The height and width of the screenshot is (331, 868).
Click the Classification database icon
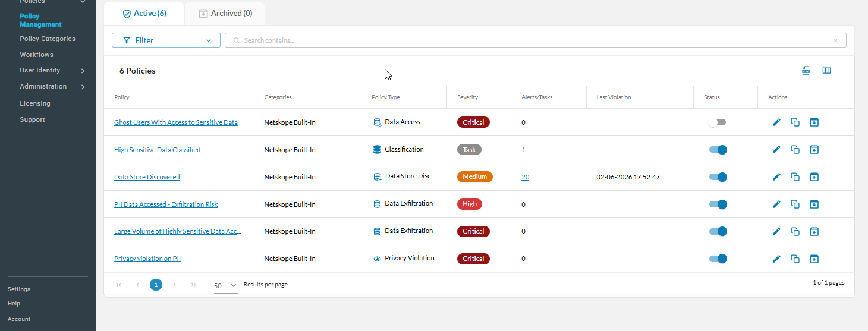pos(377,150)
